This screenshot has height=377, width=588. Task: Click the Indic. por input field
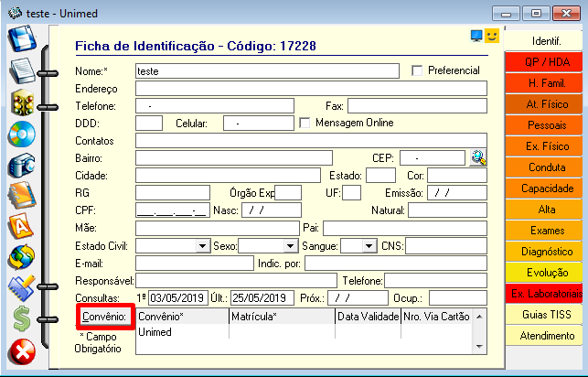pos(396,264)
